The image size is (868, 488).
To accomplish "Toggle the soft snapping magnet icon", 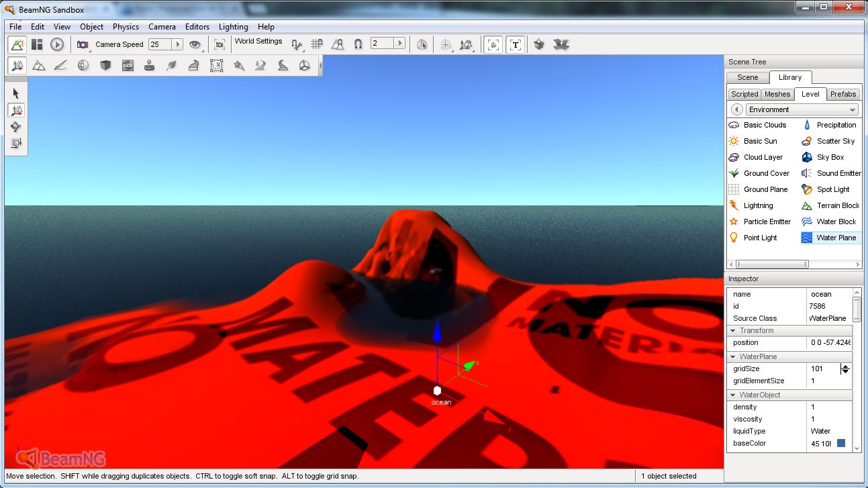I will 358,44.
